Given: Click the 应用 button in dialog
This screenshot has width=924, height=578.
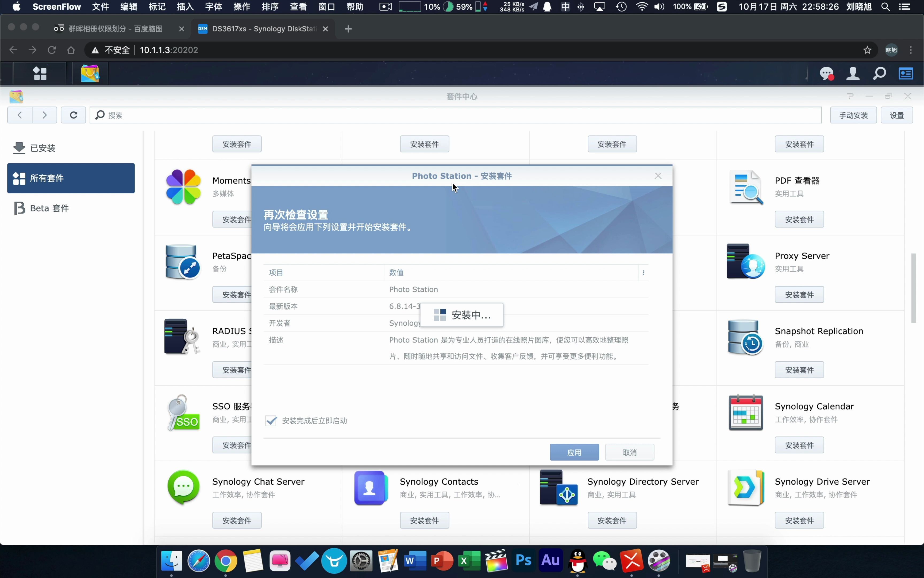Looking at the screenshot, I should coord(574,452).
